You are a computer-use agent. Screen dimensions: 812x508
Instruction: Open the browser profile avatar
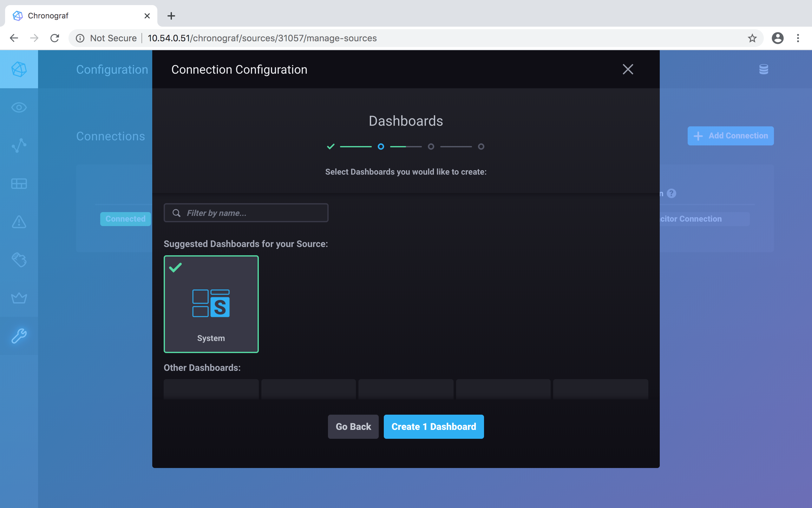777,38
